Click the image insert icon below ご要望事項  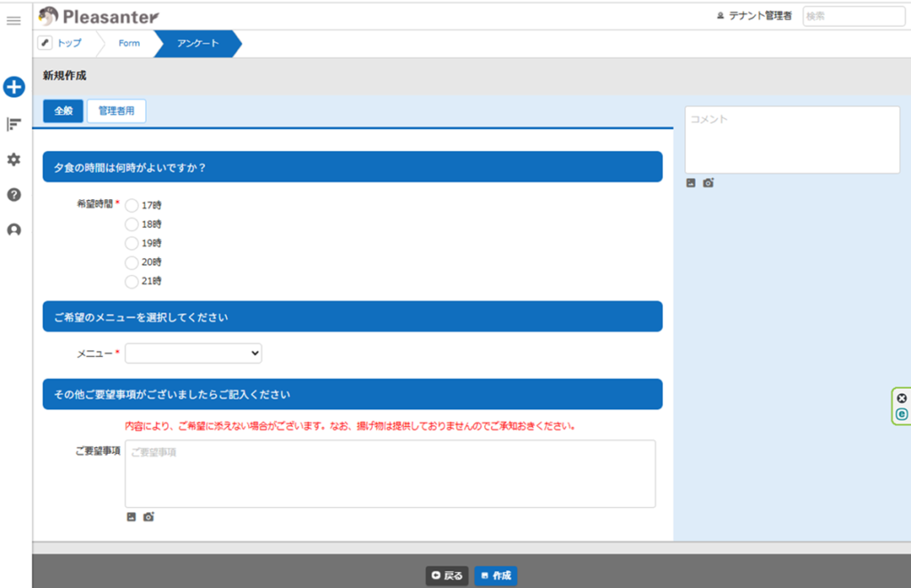pos(132,517)
